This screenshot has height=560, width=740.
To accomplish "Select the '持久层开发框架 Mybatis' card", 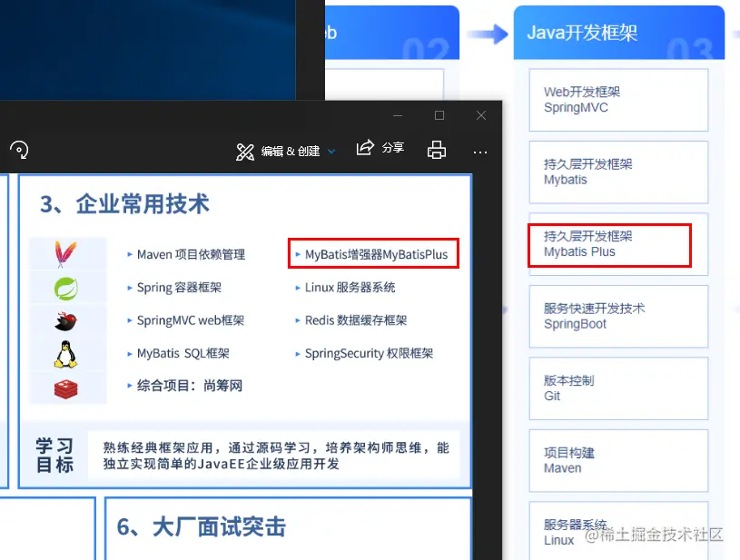I will (x=618, y=172).
